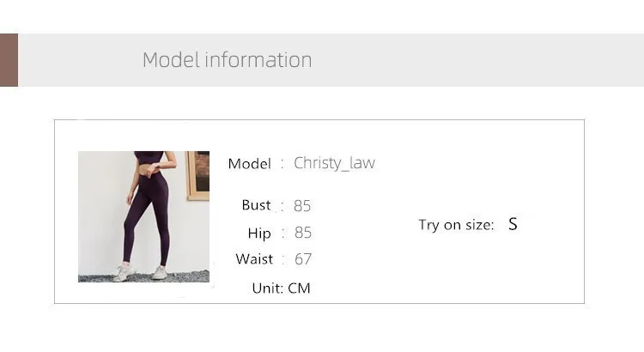Select the model name Christy_law

coord(334,163)
